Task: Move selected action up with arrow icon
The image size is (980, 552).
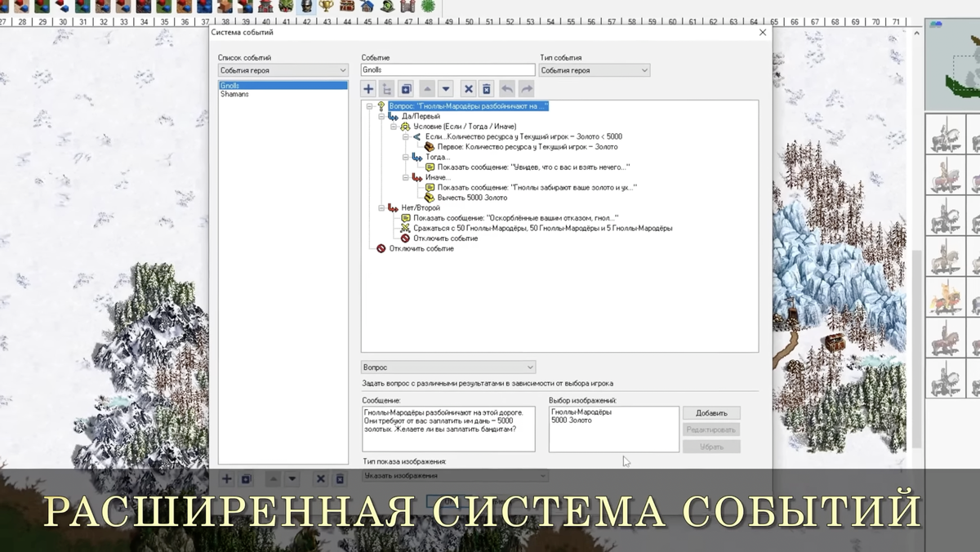Action: [427, 89]
